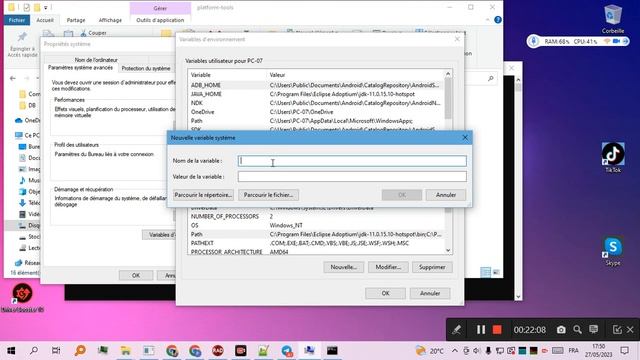The height and width of the screenshot is (360, 640).
Task: Open the notification center icon
Action: coord(624,350)
